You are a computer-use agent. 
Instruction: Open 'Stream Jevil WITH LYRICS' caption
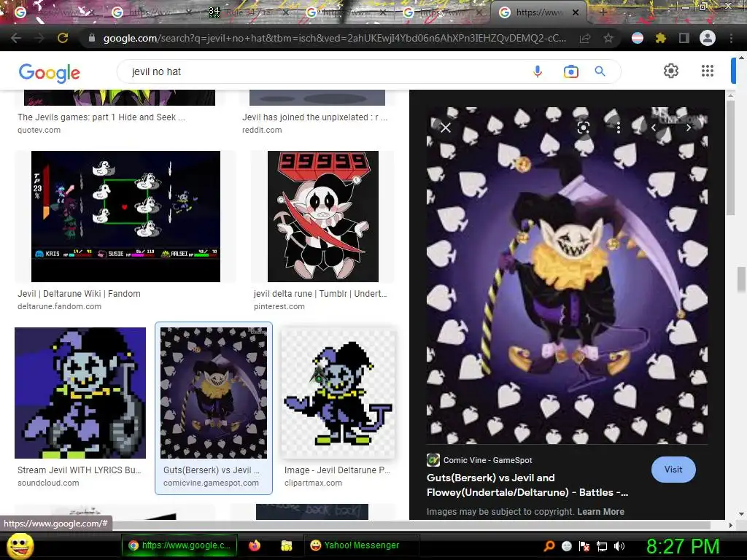pyautogui.click(x=79, y=470)
